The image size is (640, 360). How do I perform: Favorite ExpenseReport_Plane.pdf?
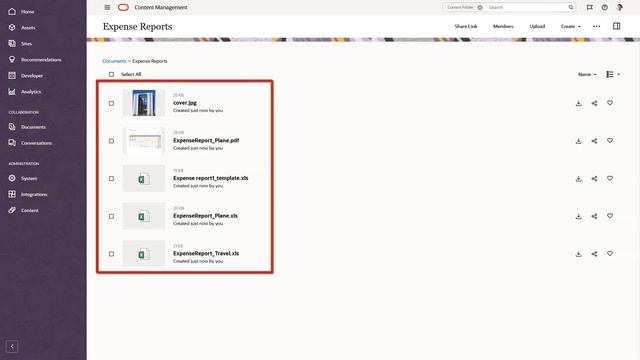click(x=610, y=140)
